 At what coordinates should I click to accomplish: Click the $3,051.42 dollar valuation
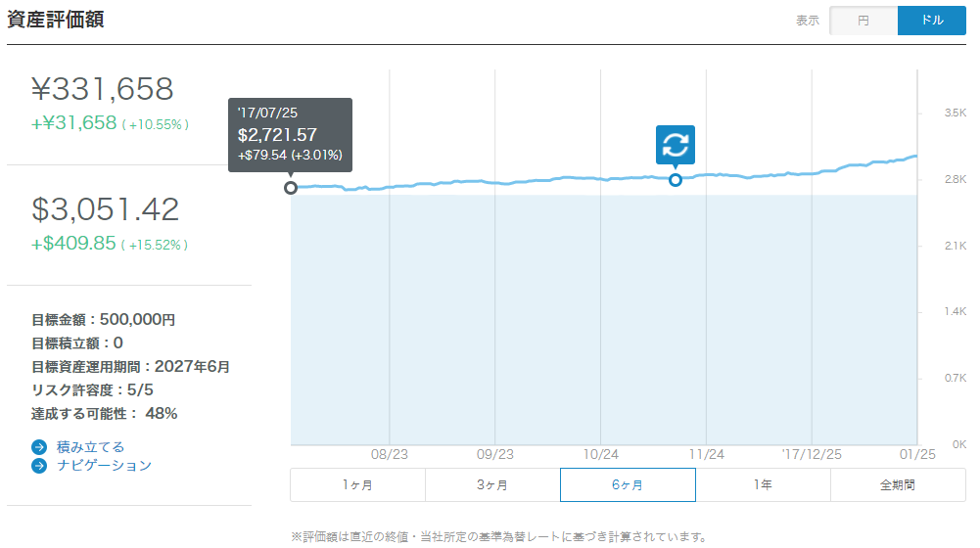coord(105,209)
